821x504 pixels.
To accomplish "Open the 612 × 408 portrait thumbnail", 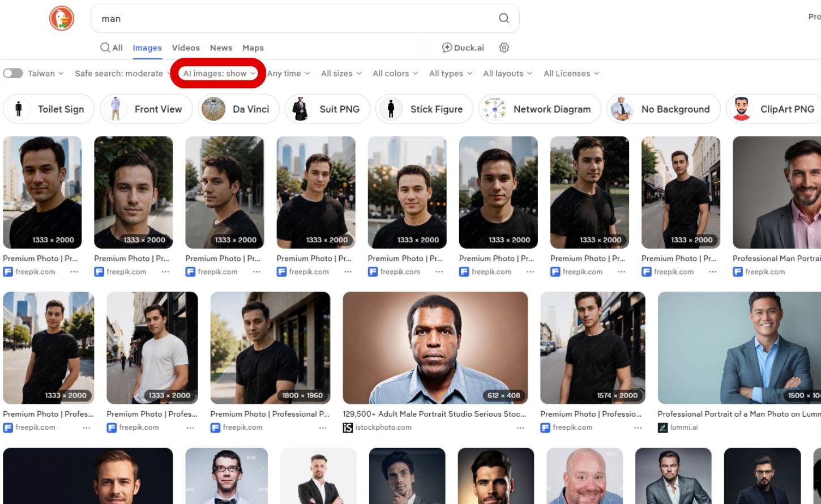I will point(435,347).
